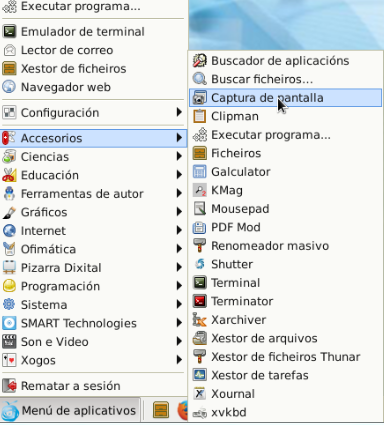Click Xestor de ficheiros icon in main menu

(x=9, y=68)
